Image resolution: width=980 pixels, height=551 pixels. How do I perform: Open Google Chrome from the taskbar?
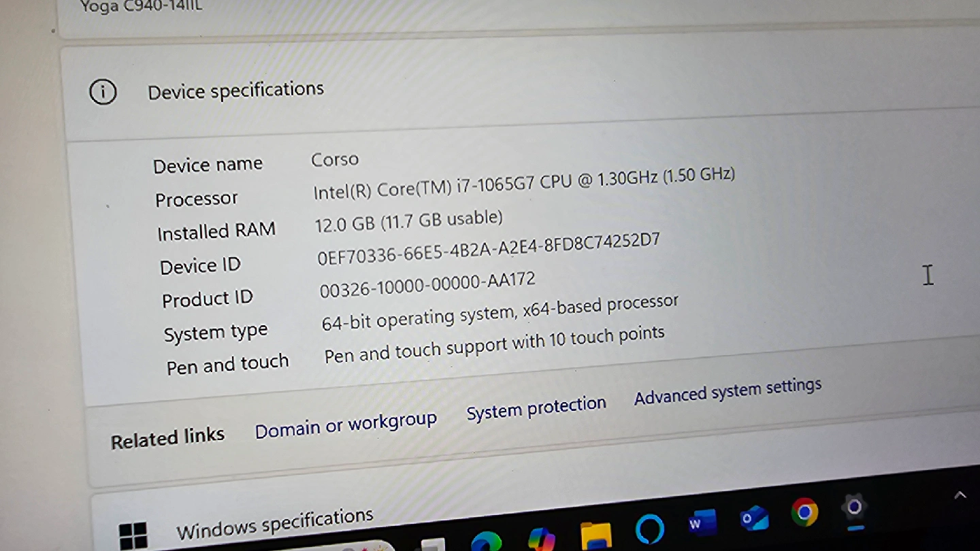click(x=804, y=512)
